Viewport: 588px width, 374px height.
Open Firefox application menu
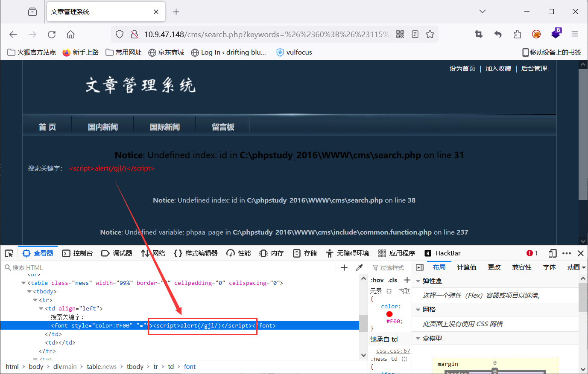[x=575, y=34]
